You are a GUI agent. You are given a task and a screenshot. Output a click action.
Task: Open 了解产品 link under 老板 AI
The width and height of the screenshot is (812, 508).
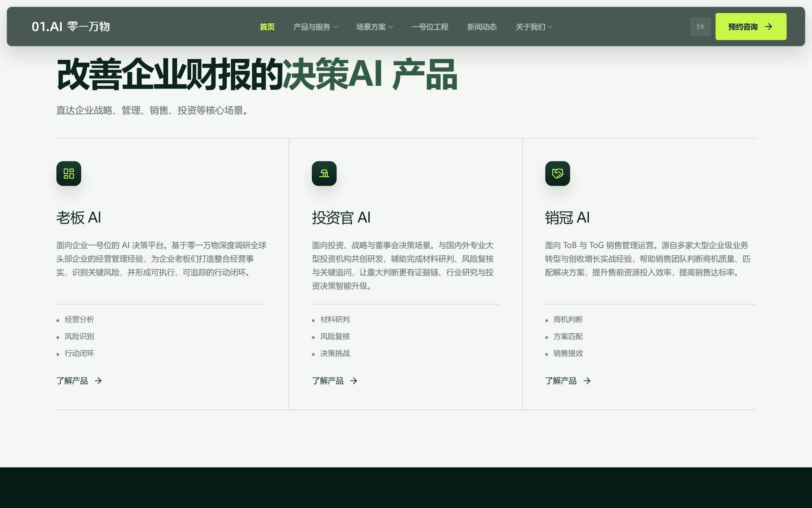pyautogui.click(x=79, y=381)
